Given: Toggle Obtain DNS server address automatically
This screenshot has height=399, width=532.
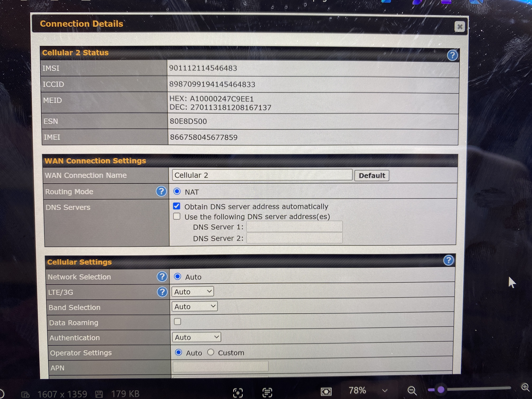Looking at the screenshot, I should [177, 206].
